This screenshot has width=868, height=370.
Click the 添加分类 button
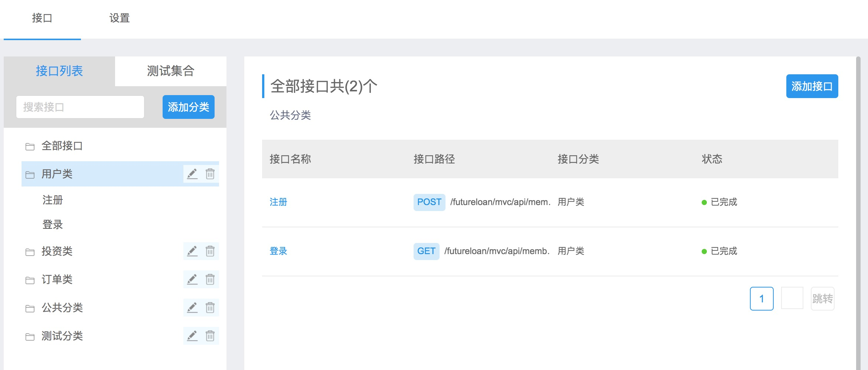point(188,107)
